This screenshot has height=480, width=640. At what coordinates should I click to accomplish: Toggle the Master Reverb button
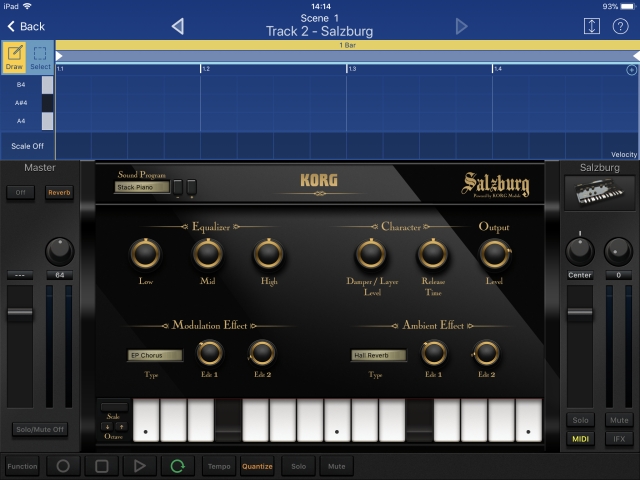pyautogui.click(x=59, y=192)
